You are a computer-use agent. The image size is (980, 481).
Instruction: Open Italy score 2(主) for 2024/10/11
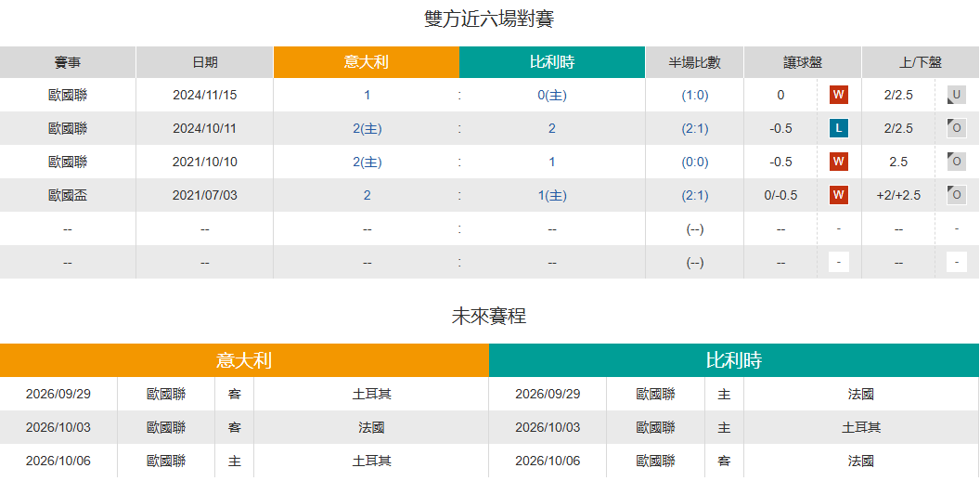click(x=367, y=129)
